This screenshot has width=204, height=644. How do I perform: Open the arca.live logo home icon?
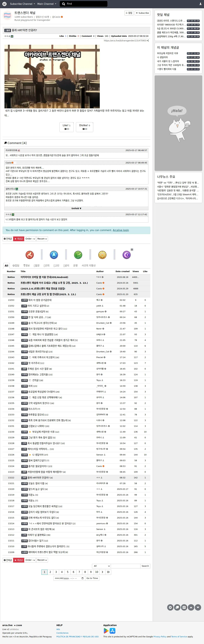click(4, 4)
